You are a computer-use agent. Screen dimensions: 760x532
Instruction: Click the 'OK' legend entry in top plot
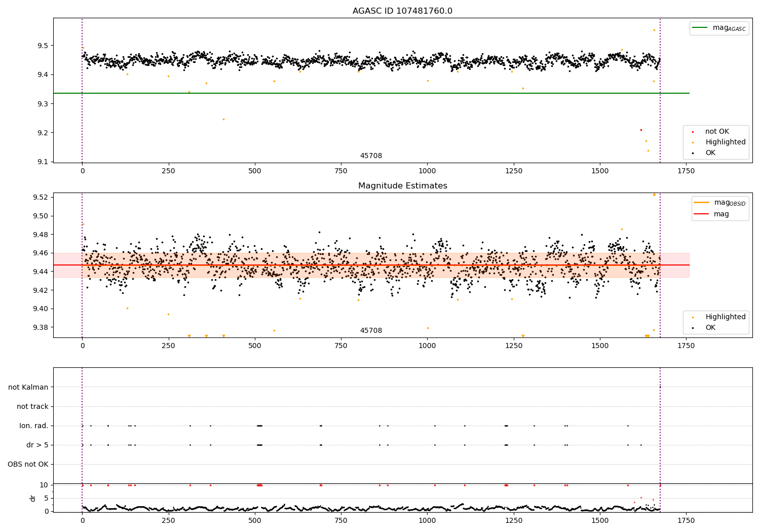704,153
